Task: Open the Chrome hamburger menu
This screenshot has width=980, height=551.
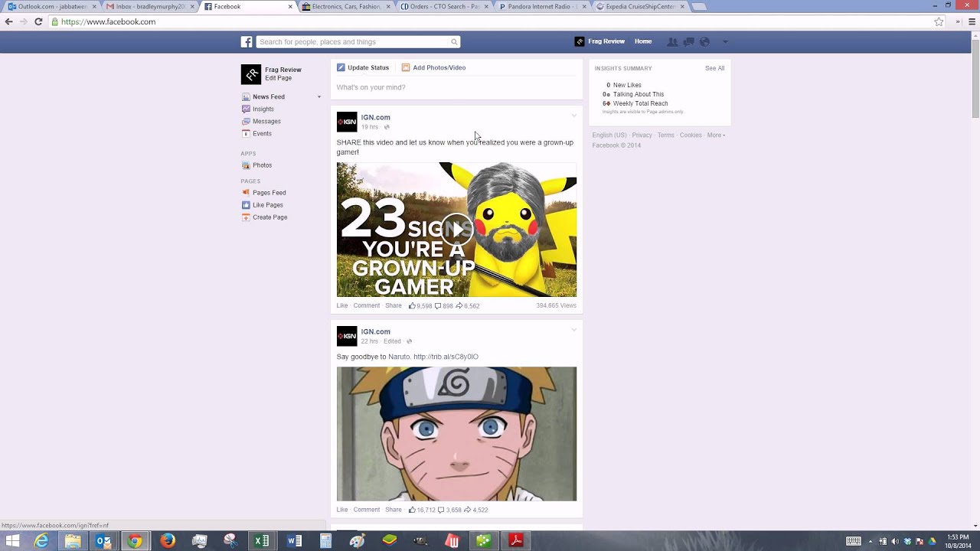Action: [972, 21]
